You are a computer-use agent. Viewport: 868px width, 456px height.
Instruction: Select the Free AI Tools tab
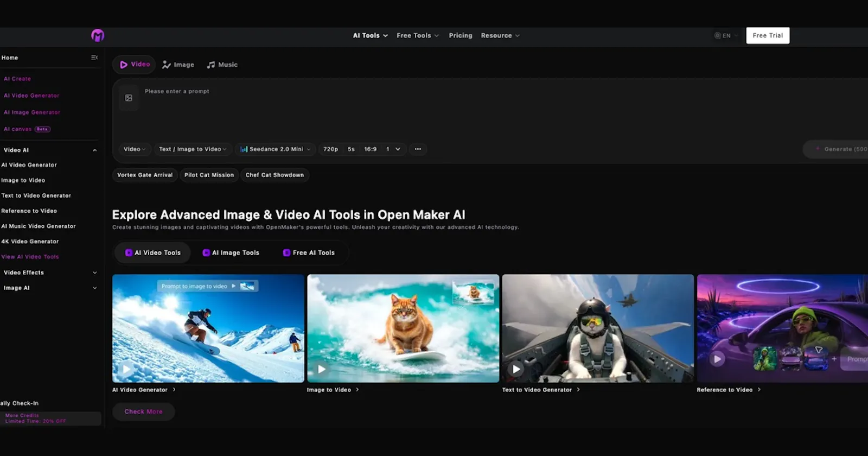click(309, 253)
